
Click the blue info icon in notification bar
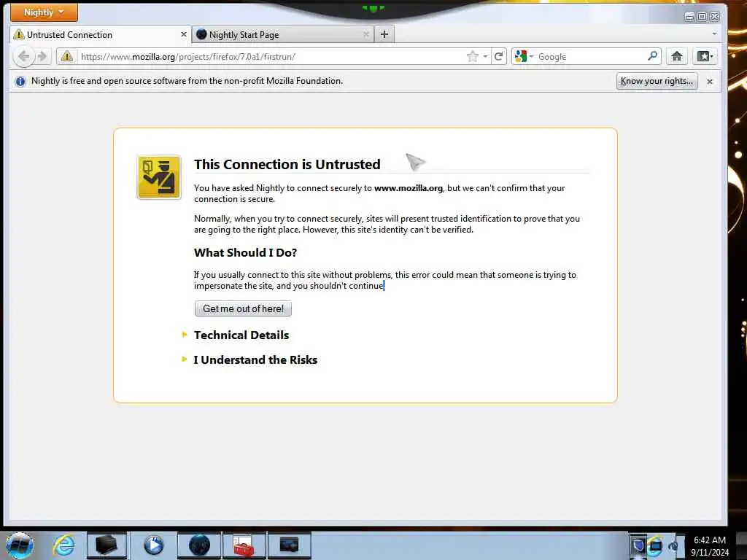point(20,82)
